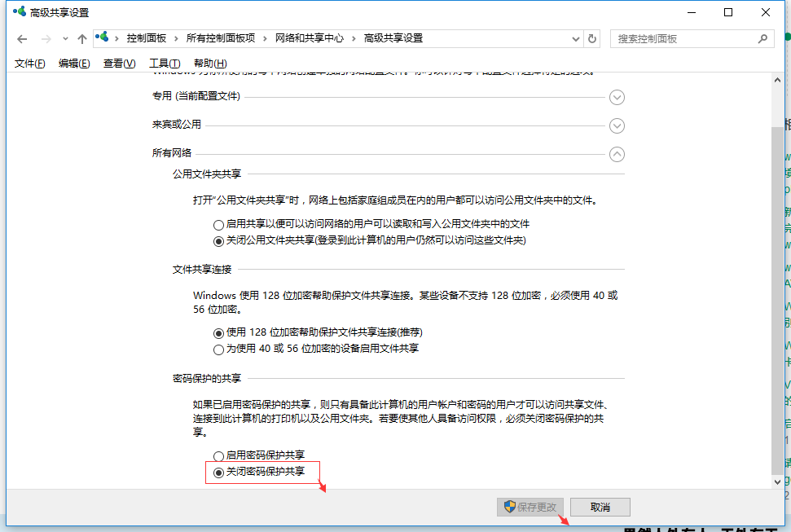Click the 搜索控制面板 search field
Viewport: 791px width, 532px height.
[692, 39]
